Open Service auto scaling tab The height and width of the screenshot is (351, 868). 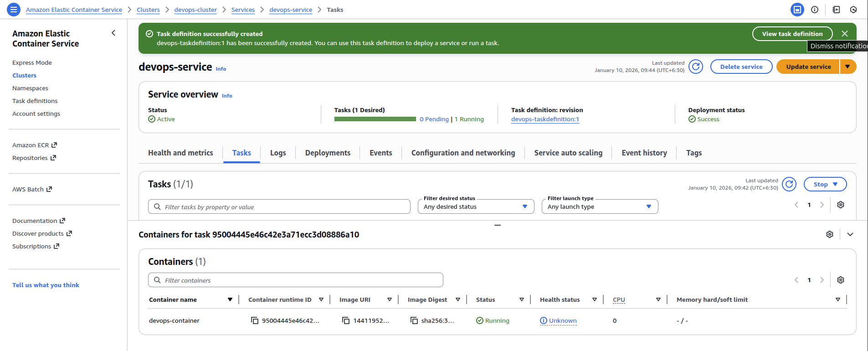click(x=568, y=153)
